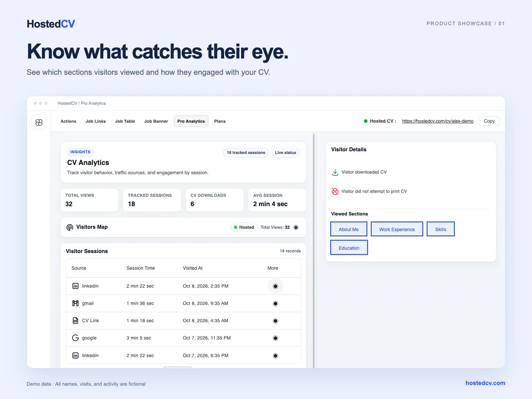This screenshot has height=399, width=532.
Task: Click the Tracked Sessions stat card
Action: 152,200
